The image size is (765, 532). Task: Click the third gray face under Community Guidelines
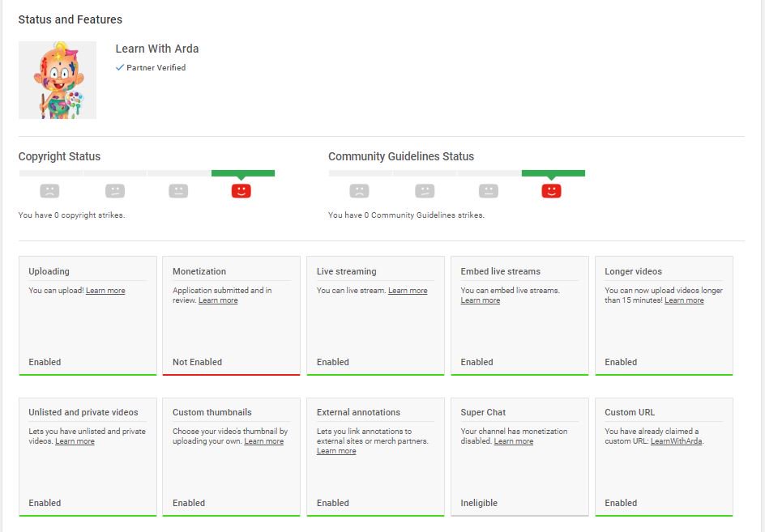click(489, 190)
